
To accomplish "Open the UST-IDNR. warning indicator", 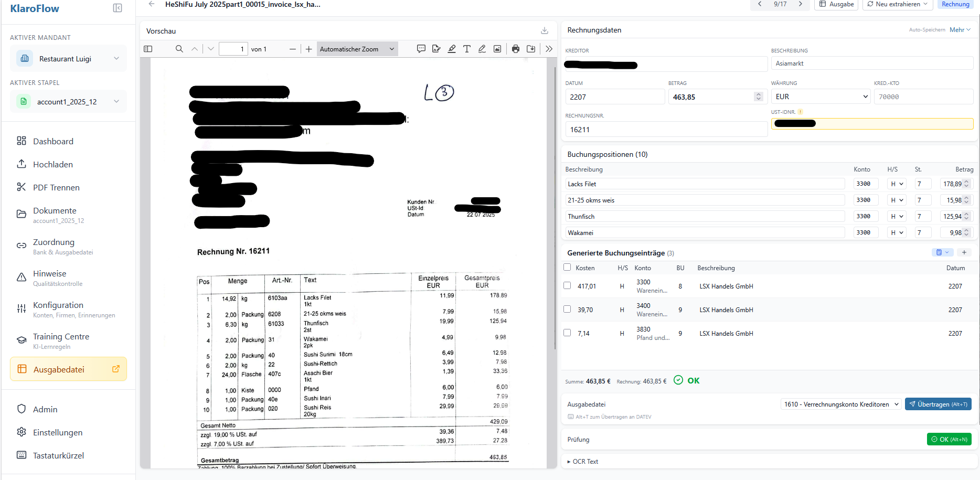I will coord(801,112).
